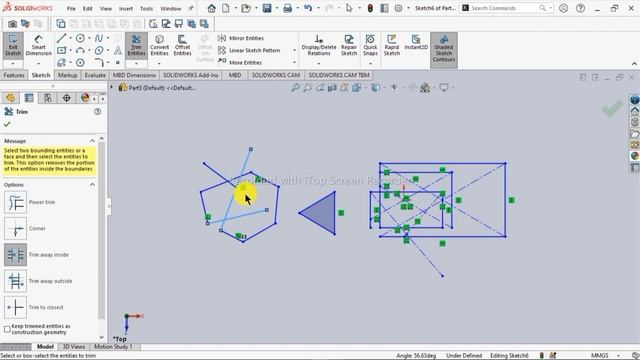Viewport: 640px width, 360px height.
Task: Open the Insert menu
Action: click(x=126, y=9)
